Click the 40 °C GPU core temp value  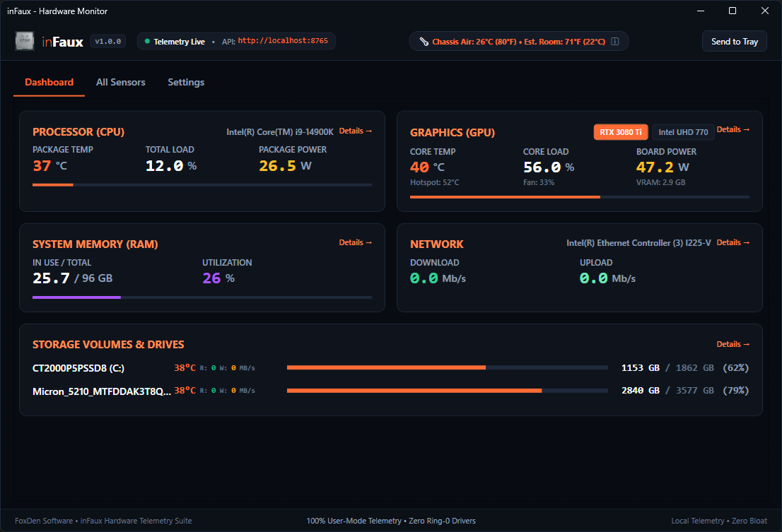click(427, 167)
